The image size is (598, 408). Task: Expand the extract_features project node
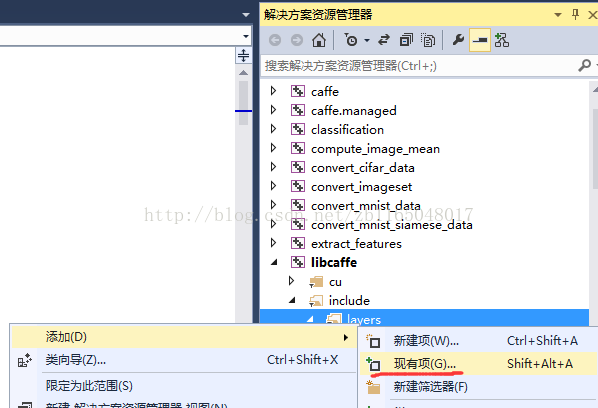tap(273, 243)
